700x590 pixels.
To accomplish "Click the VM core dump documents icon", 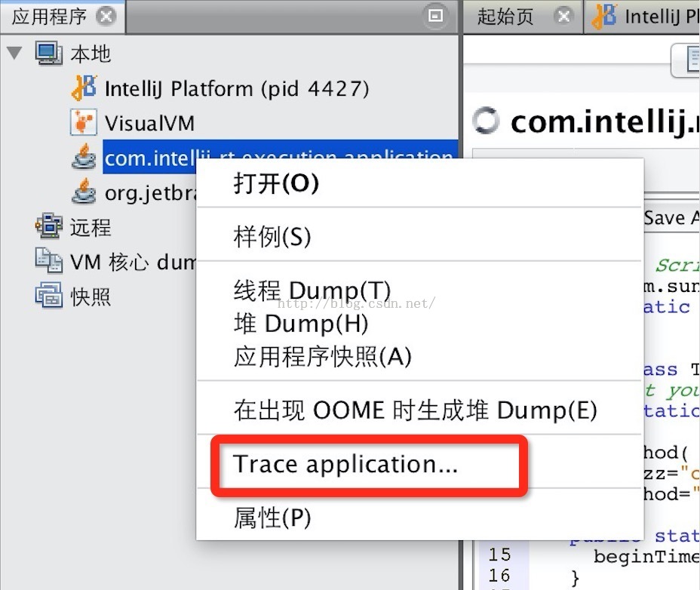I will pyautogui.click(x=49, y=260).
